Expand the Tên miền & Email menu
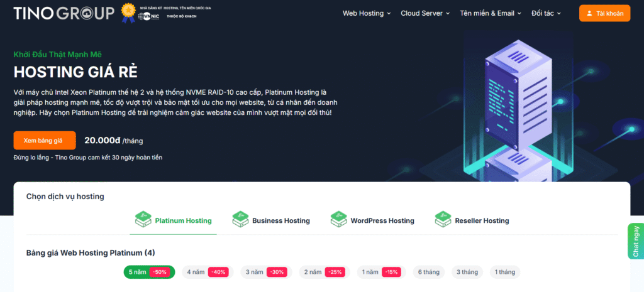Viewport: 644px width, 292px height. point(491,13)
